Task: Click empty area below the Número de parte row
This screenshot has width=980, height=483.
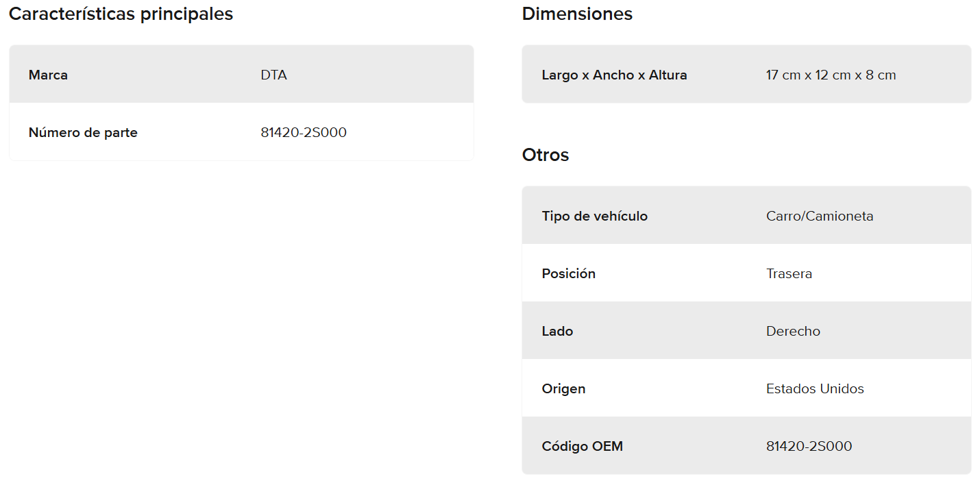Action: [240, 308]
